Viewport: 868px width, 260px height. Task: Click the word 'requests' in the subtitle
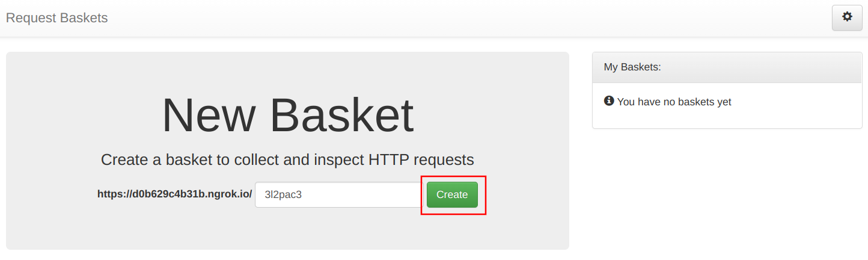coord(444,159)
